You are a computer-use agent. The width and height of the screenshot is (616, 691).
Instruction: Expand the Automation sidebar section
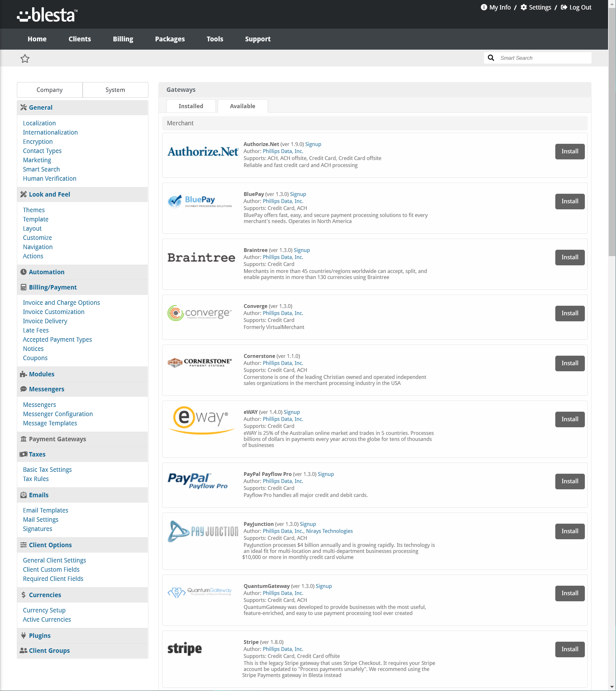46,272
